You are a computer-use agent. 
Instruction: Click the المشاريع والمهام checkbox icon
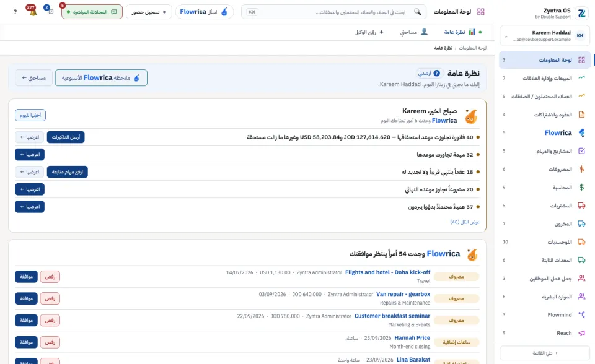(x=581, y=151)
